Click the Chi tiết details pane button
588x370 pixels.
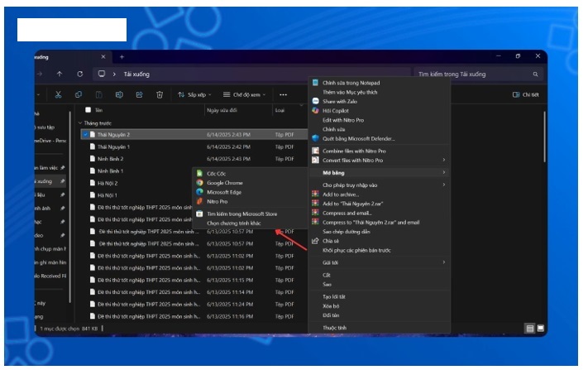(x=526, y=95)
